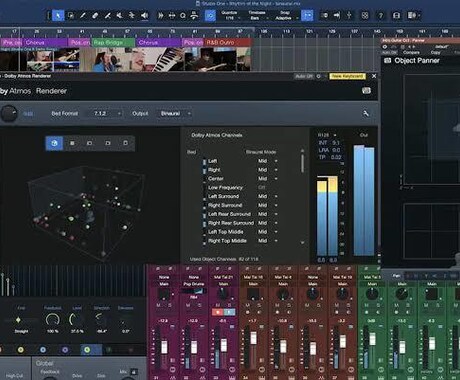Screen dimensions: 460x380
Task: Toggle the red record arm button
Action: coord(218,312)
